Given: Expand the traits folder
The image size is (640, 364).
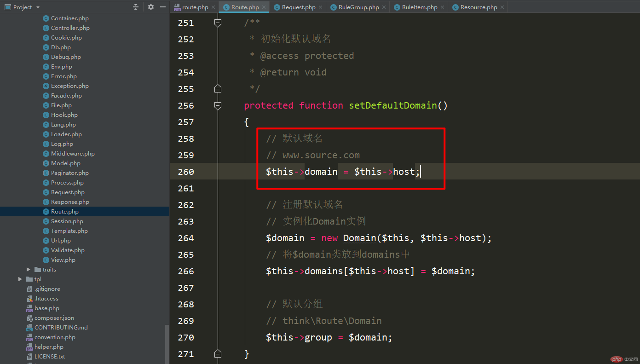Looking at the screenshot, I should [29, 270].
